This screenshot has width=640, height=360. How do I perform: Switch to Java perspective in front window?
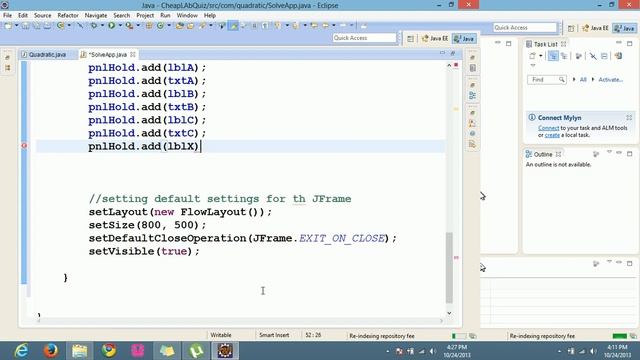(464, 38)
